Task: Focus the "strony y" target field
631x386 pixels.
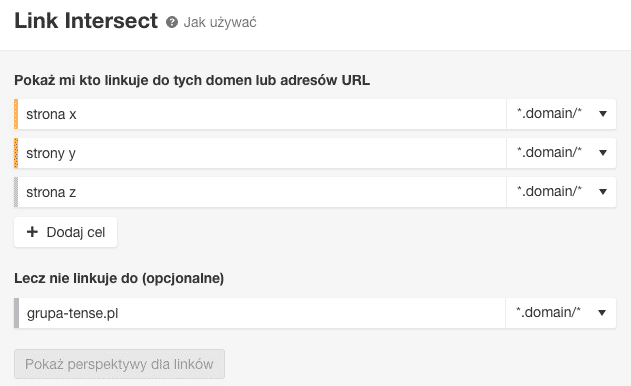Action: [x=262, y=153]
